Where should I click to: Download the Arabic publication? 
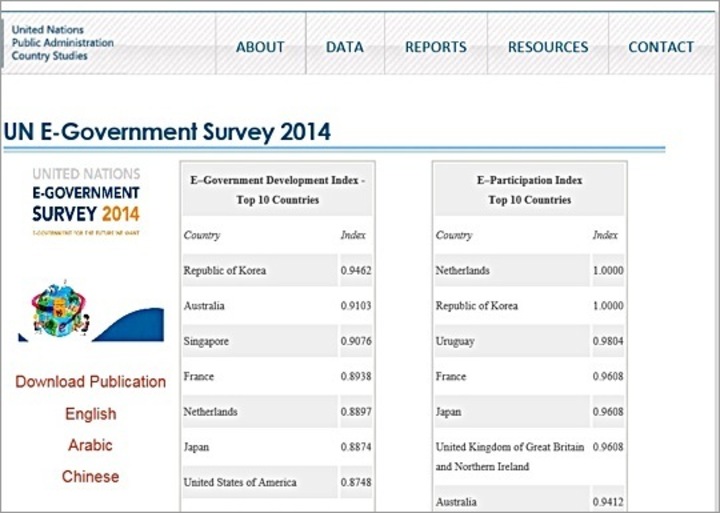click(x=90, y=445)
